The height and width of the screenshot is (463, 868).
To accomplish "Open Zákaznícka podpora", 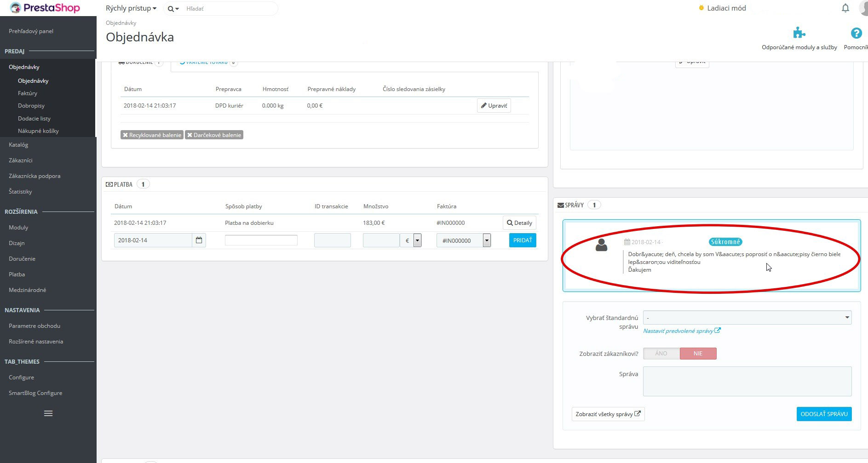I will 34,176.
